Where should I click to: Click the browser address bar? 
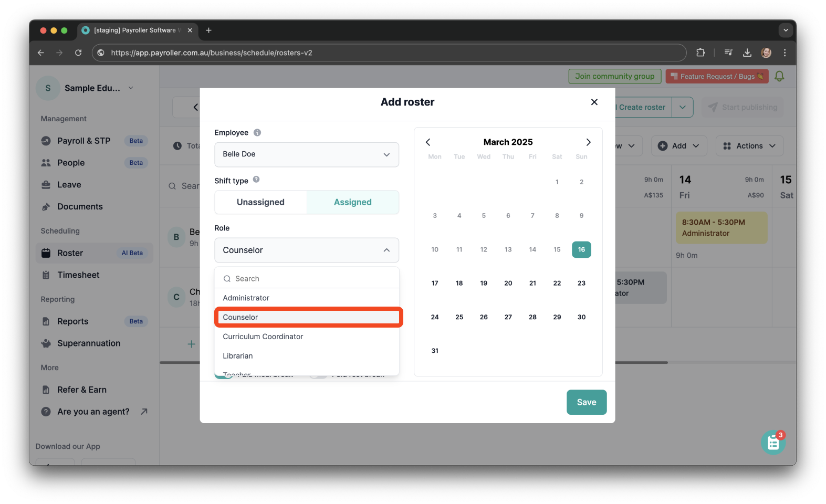[x=389, y=52]
